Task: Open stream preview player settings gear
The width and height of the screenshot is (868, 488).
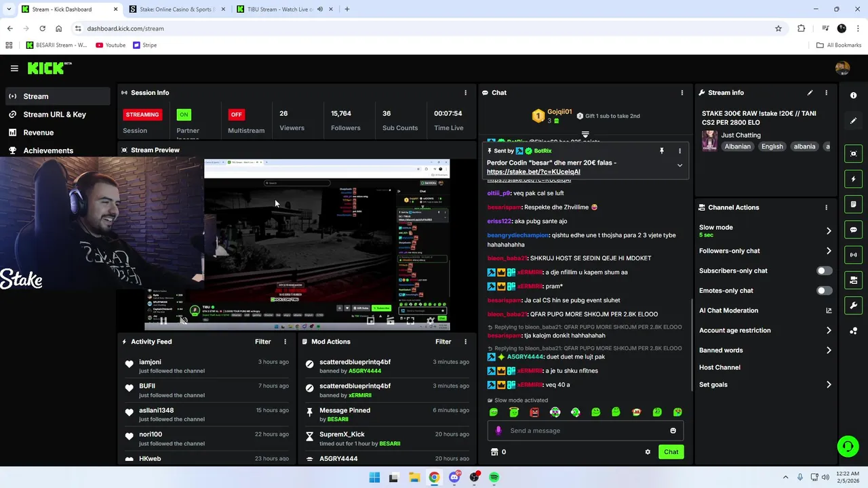Action: coord(430,321)
